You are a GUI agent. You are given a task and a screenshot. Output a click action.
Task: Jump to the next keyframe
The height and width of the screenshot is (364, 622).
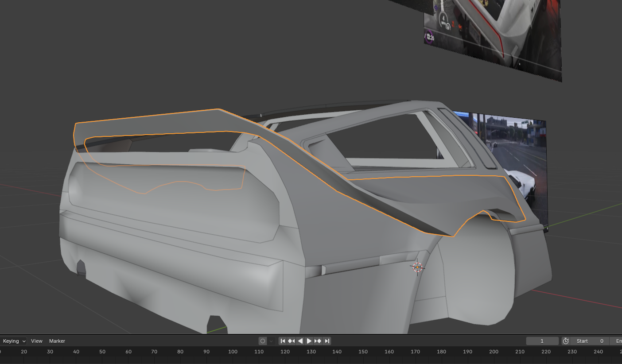coord(318,341)
